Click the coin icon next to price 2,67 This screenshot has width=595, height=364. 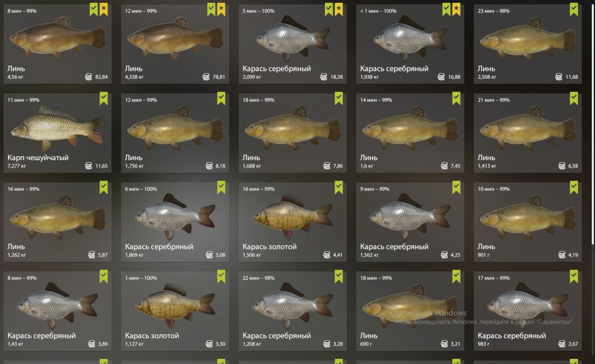(562, 344)
